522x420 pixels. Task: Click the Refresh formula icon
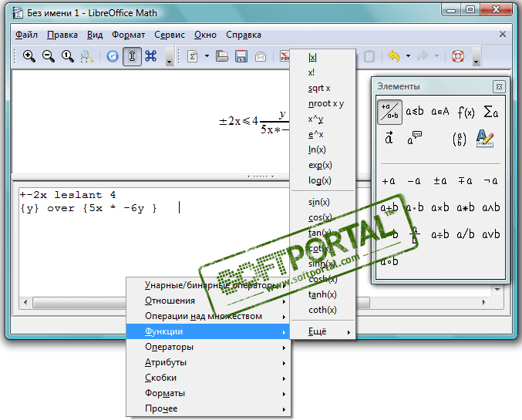coord(113,56)
